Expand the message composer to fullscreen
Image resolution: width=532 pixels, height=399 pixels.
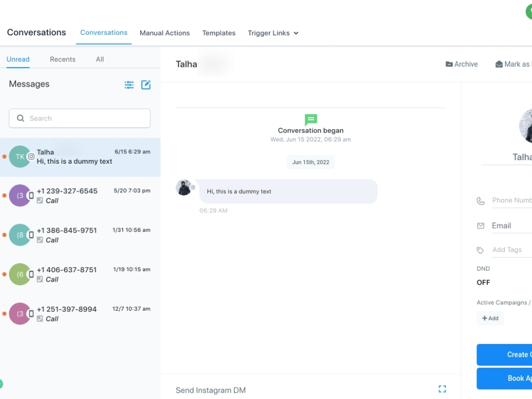[x=442, y=389]
